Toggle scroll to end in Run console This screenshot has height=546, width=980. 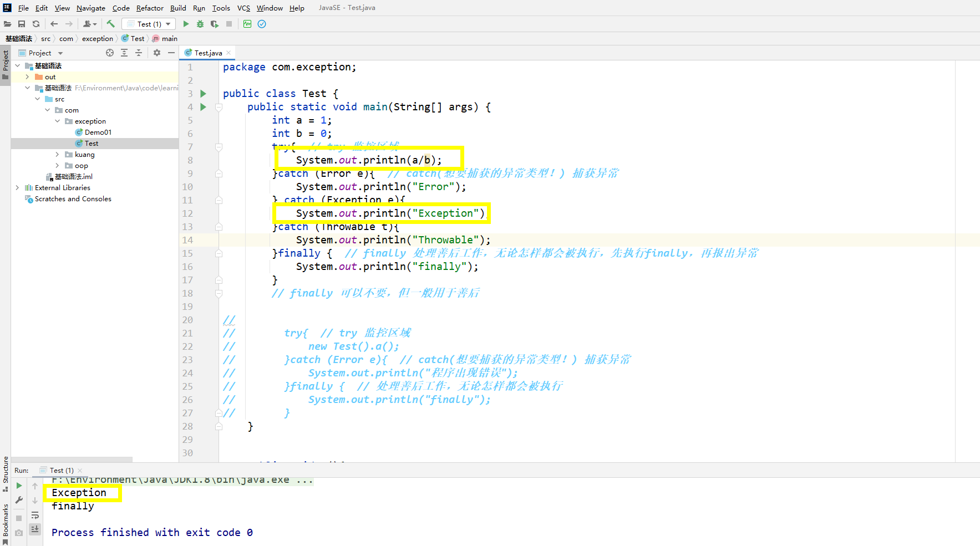click(35, 529)
